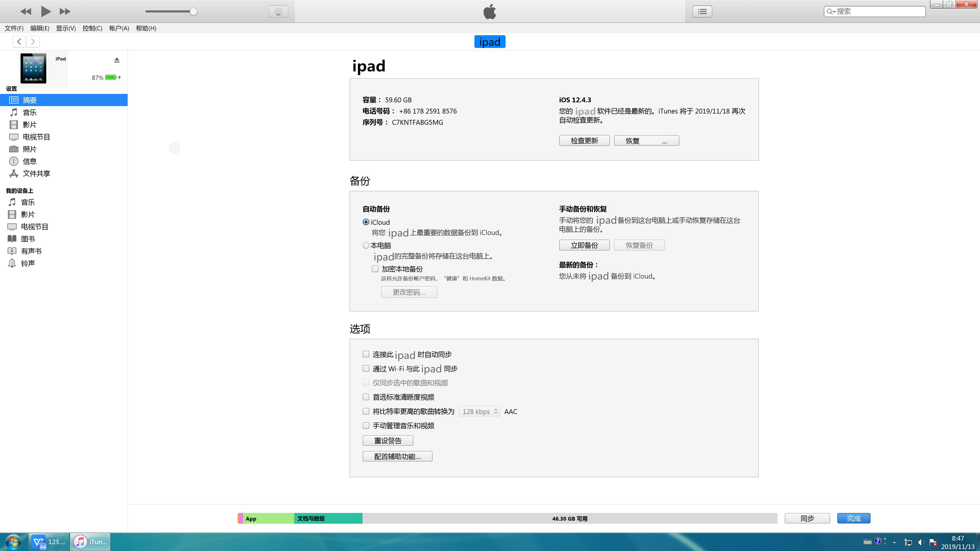Toggle 将比特率更高的歌曲转换为 checkbox
The width and height of the screenshot is (980, 551).
[366, 411]
